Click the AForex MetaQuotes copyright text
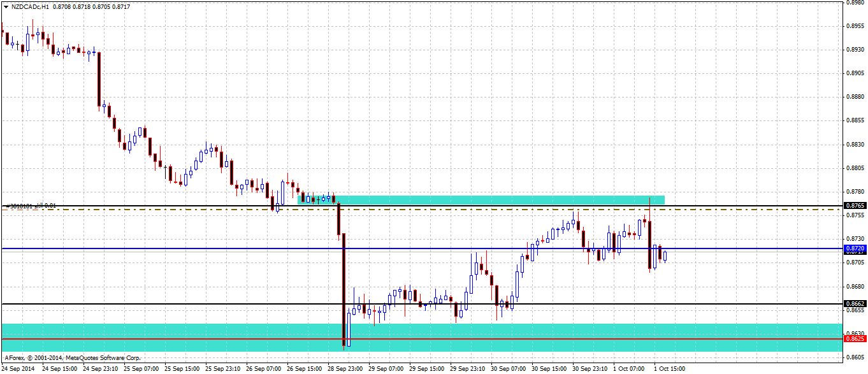 pyautogui.click(x=72, y=358)
